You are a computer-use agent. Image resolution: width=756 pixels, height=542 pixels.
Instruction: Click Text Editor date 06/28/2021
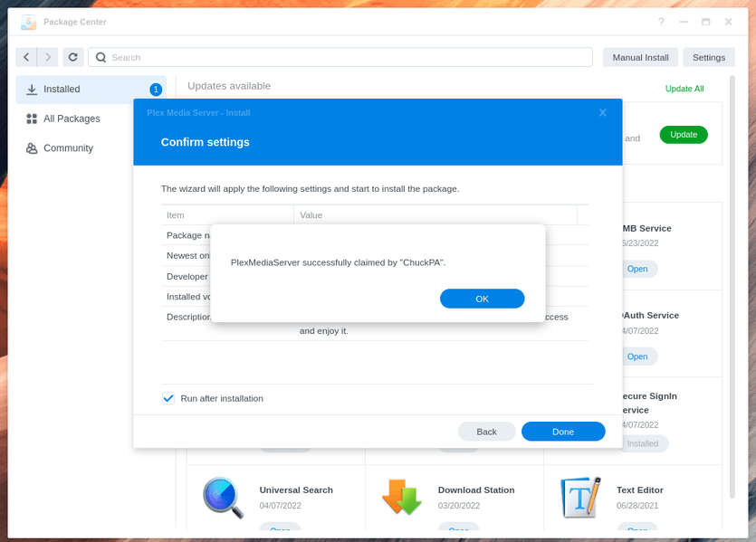636,506
